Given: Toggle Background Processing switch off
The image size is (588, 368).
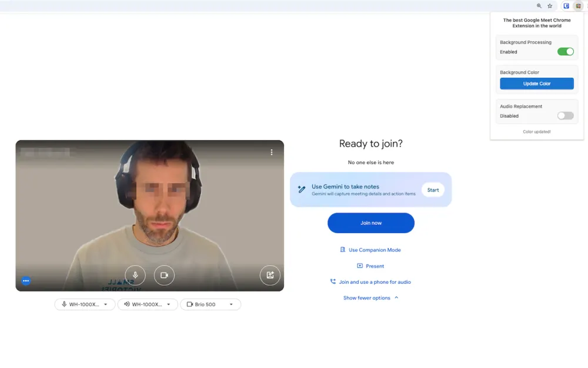Looking at the screenshot, I should pos(566,52).
